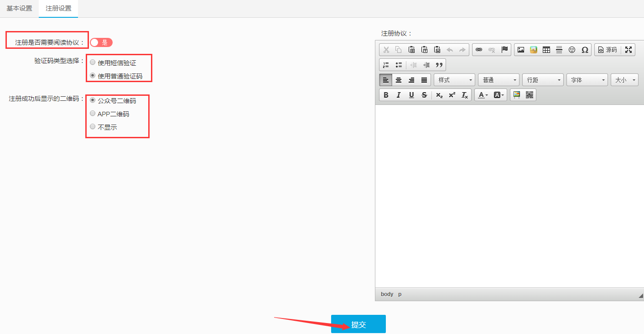Click Paste from Word icon
Image resolution: width=644 pixels, height=334 pixels.
click(x=437, y=50)
